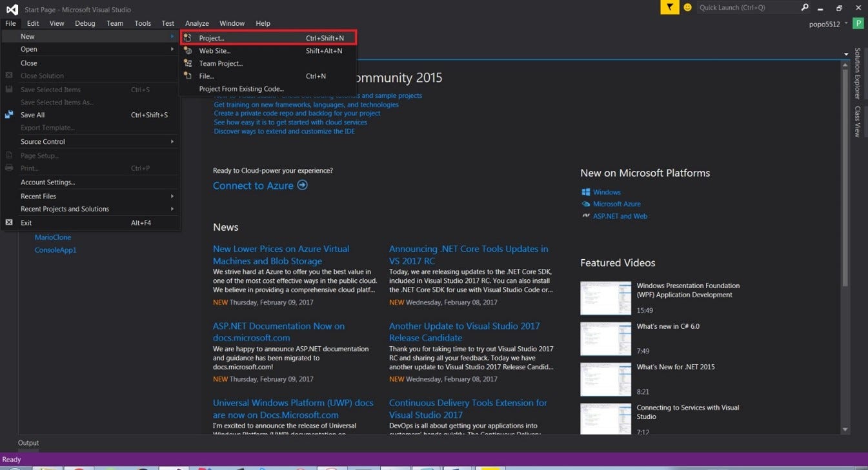Click the Save Selected Items disk icon
The image size is (868, 470).
[9, 90]
